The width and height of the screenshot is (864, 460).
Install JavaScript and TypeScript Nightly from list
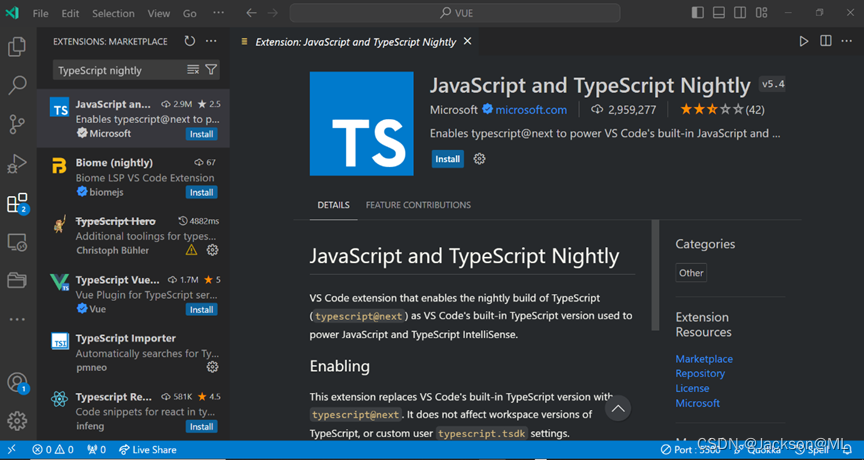[201, 134]
